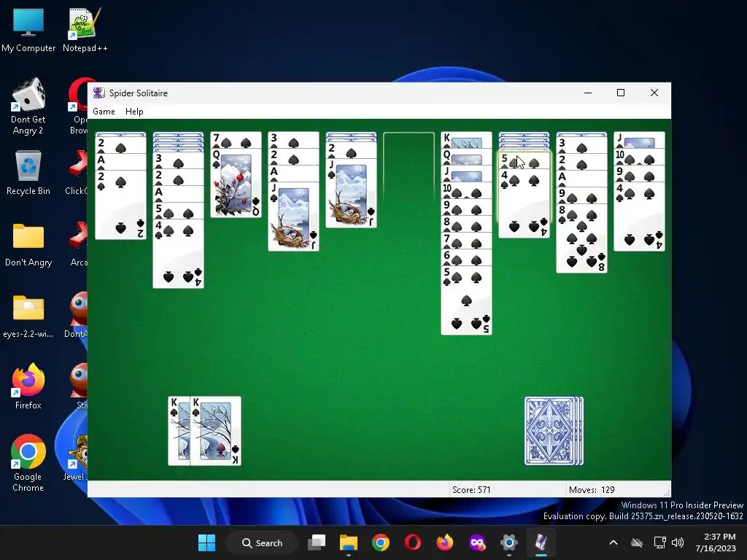Click the completed King of spades foundation pile
Screen dimensions: 747x560
(215, 431)
